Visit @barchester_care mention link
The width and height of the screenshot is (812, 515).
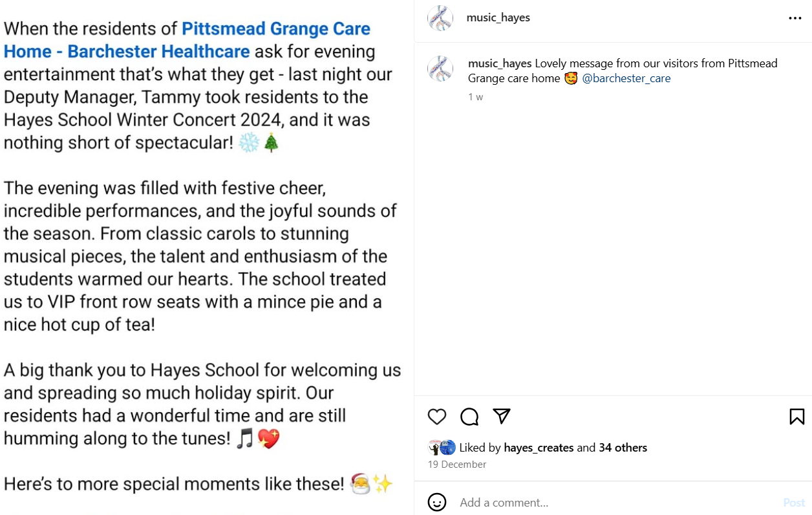(626, 78)
